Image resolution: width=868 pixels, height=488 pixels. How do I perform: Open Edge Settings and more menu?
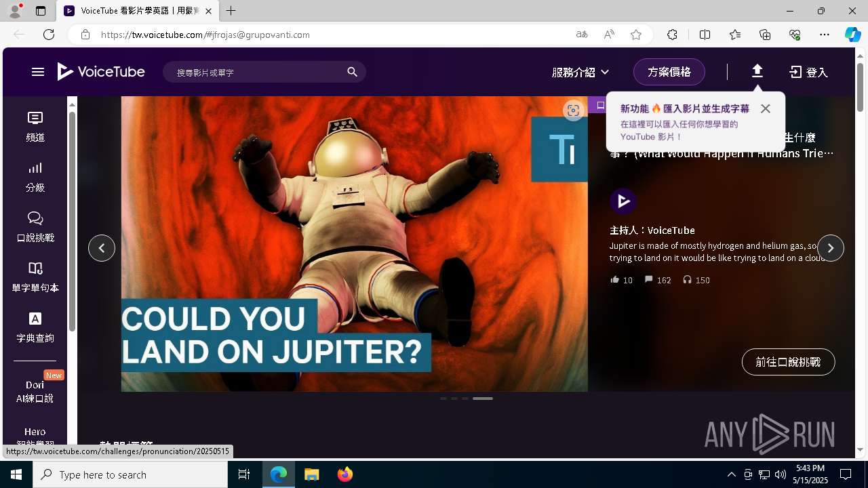pos(825,35)
